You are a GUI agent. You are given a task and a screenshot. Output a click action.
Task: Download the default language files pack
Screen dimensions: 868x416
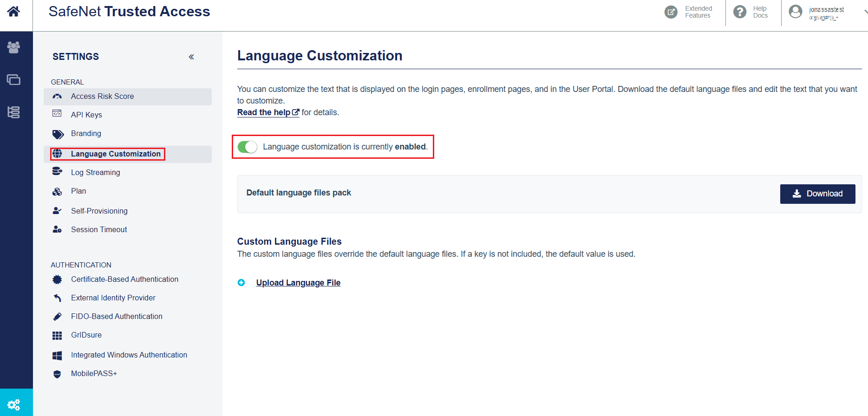(817, 194)
